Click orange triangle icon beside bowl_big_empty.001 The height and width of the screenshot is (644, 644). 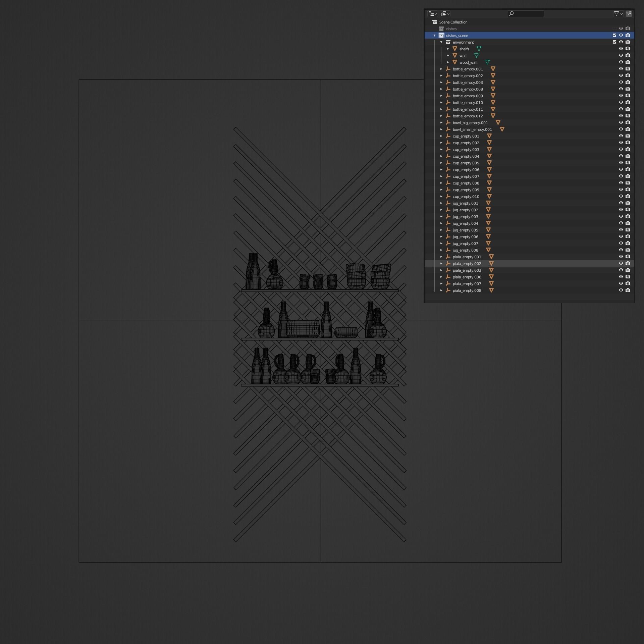(498, 123)
